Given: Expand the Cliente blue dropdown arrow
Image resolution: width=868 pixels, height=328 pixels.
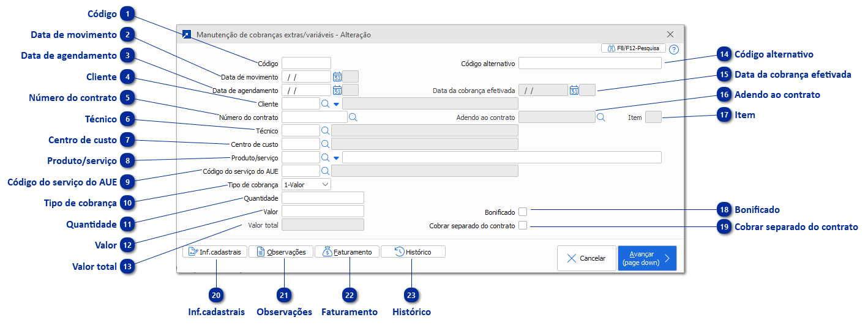Looking at the screenshot, I should point(336,104).
